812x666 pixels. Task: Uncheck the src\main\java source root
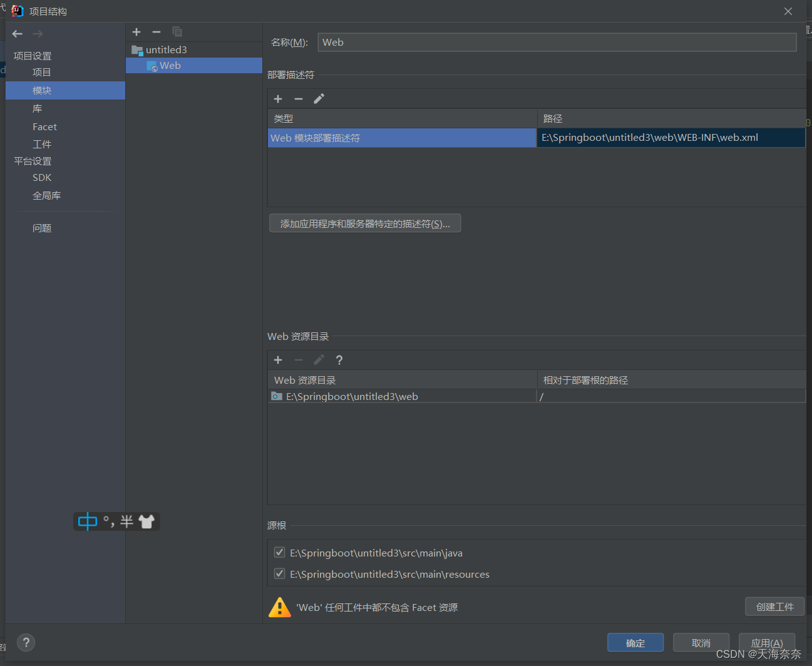pos(280,553)
